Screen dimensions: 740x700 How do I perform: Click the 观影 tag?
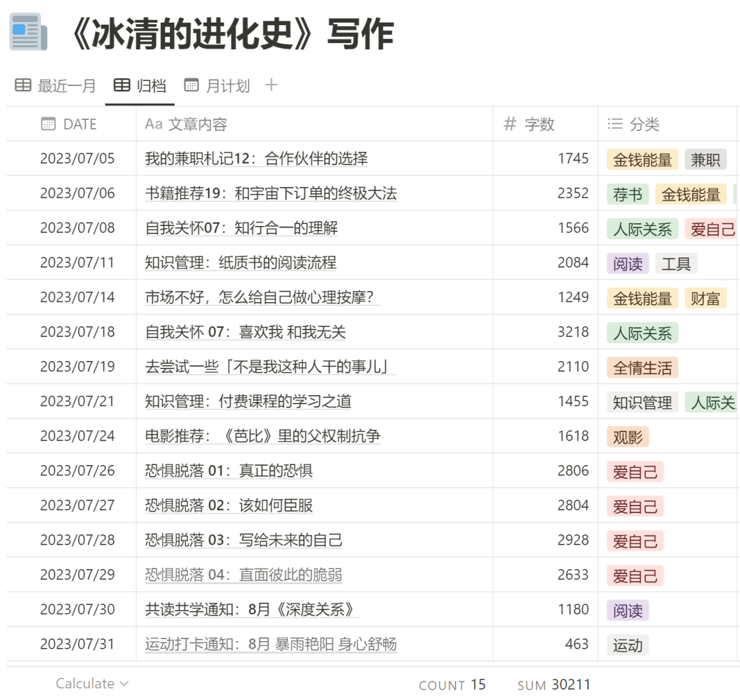tap(628, 437)
